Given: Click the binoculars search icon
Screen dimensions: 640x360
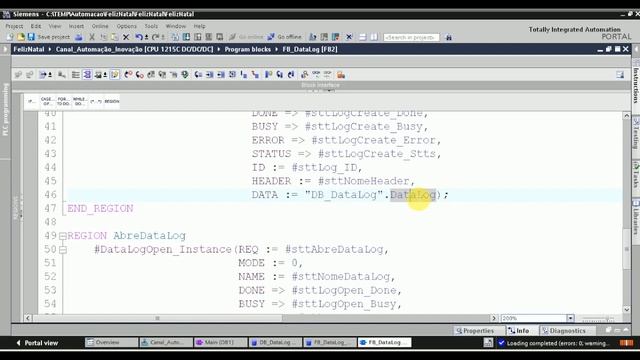Looking at the screenshot, I should (x=449, y=37).
